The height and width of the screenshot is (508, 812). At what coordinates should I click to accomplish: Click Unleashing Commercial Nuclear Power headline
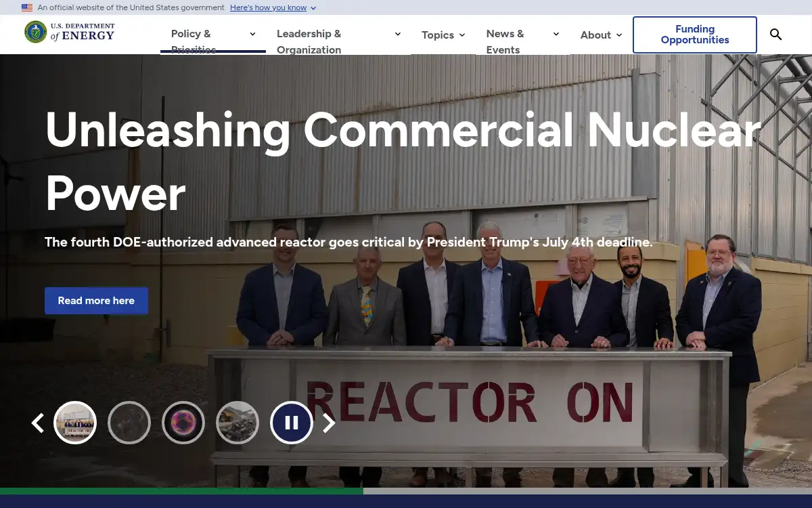(x=403, y=162)
